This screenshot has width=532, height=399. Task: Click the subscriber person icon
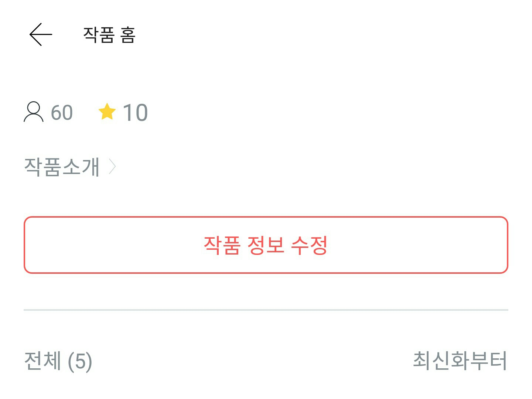coord(33,112)
